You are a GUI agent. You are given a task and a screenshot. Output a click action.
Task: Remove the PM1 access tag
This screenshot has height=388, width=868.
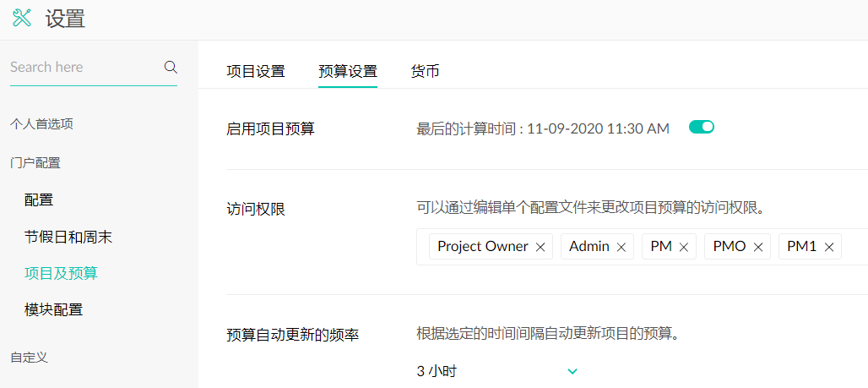pyautogui.click(x=829, y=247)
